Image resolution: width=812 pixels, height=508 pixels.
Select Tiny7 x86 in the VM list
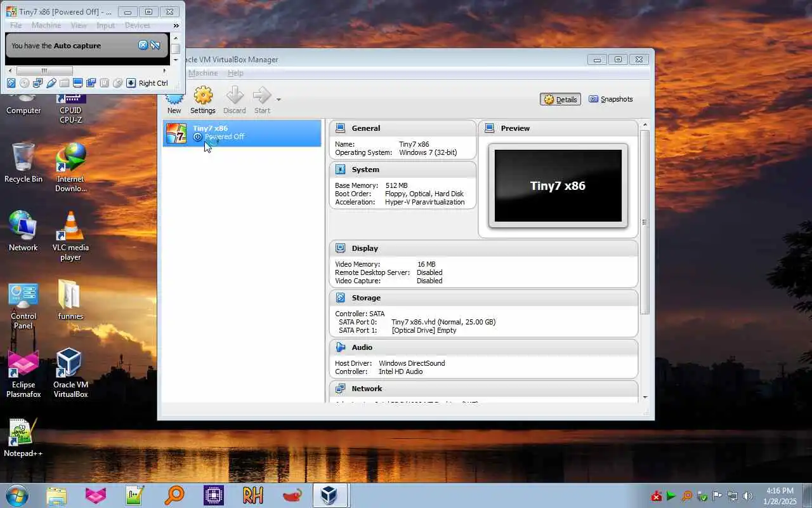click(x=242, y=133)
